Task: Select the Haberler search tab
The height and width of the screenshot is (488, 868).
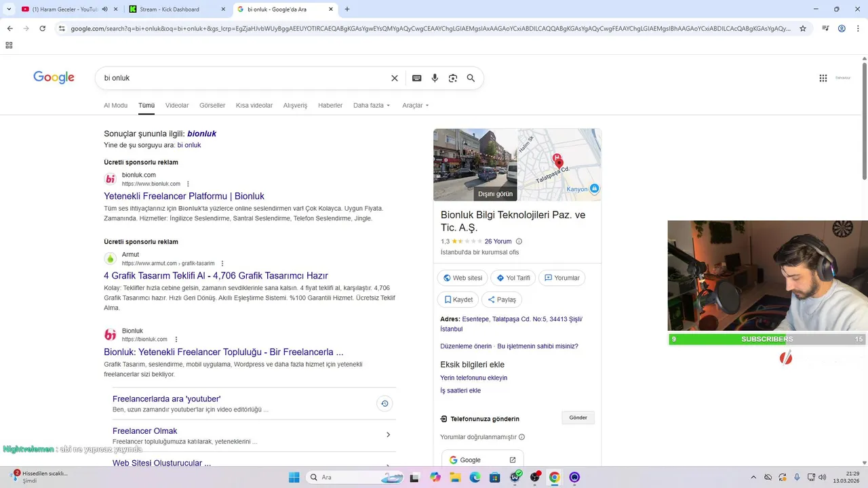Action: click(330, 105)
